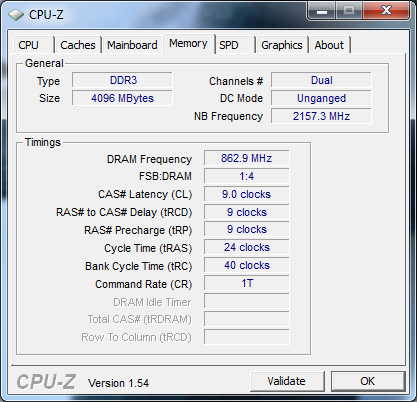Image resolution: width=417 pixels, height=402 pixels.
Task: Select the 4096 MBytes size field
Action: 122,98
